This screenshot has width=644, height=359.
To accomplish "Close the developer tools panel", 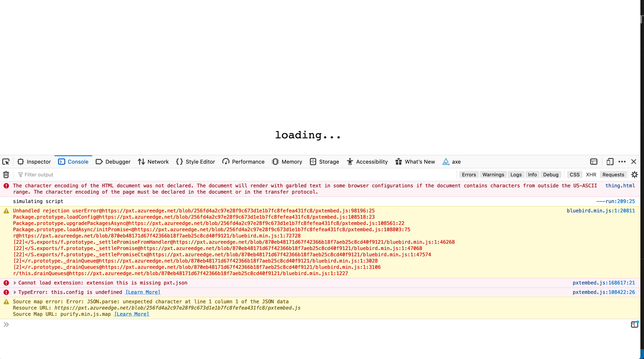I will tap(633, 162).
